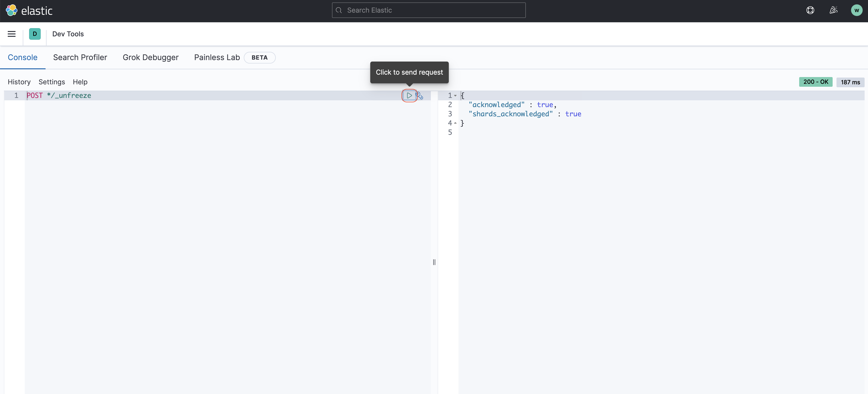Click the panel resizer handle

point(434,262)
